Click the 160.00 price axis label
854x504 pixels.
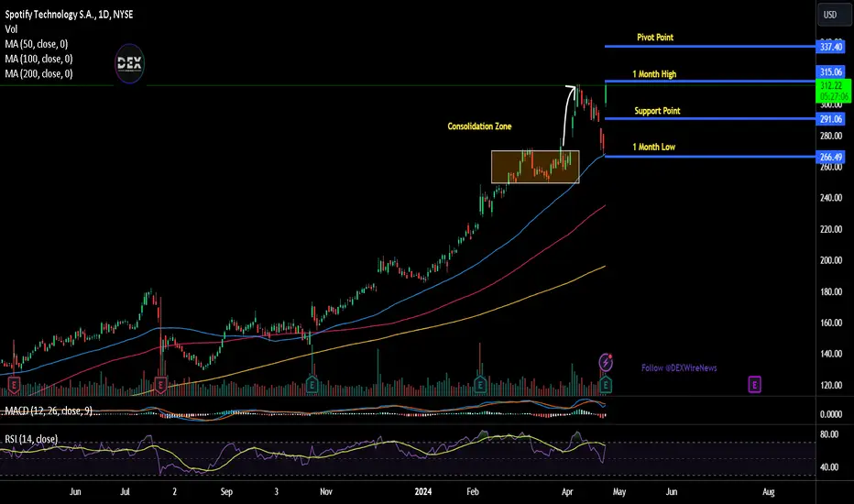831,323
